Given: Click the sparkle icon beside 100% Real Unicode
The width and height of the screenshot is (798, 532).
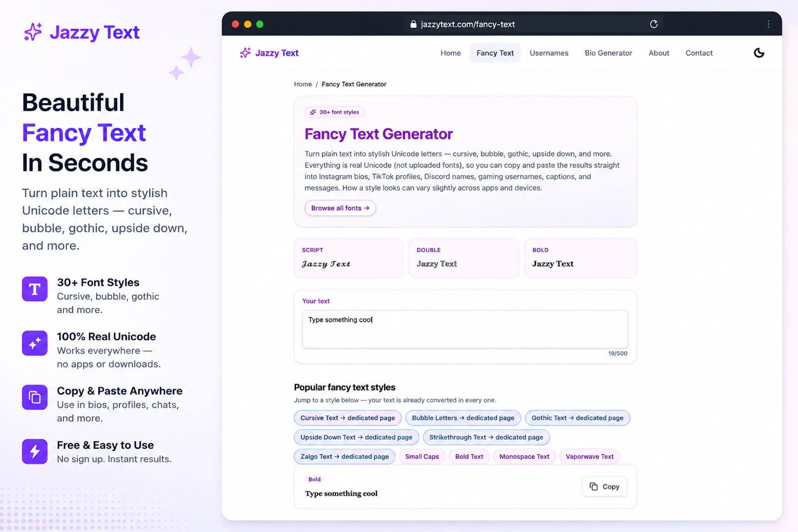Looking at the screenshot, I should (35, 344).
